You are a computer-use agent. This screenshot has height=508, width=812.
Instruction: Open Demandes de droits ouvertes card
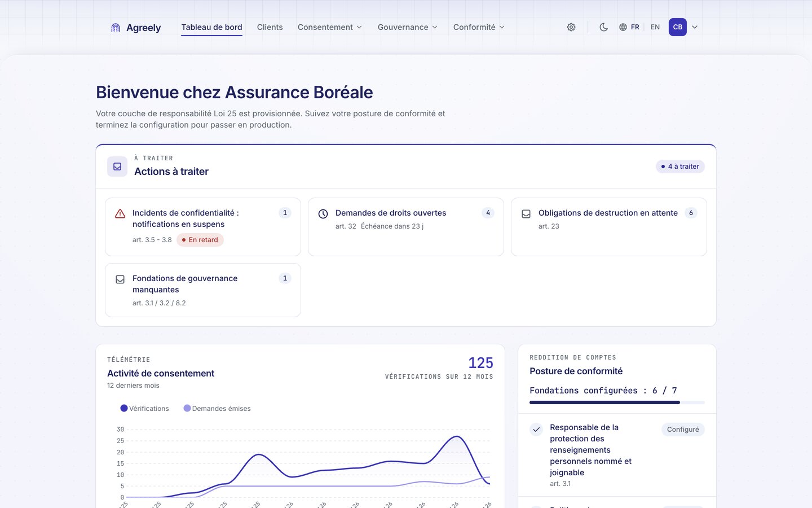click(406, 227)
